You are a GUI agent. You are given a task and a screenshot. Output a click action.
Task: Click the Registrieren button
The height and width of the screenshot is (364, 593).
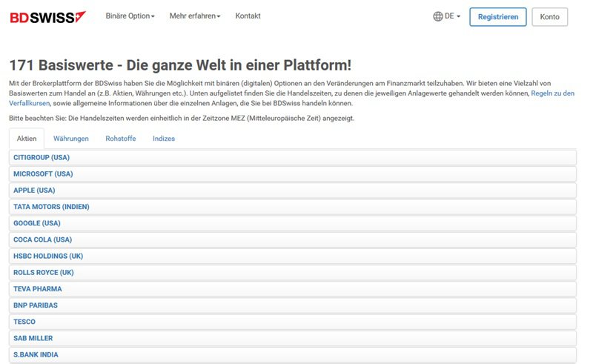(497, 17)
